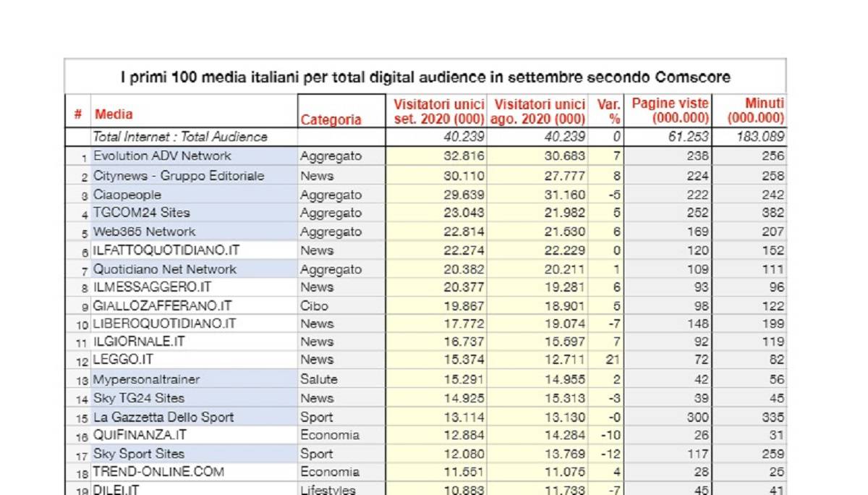
Task: Click the table title mentioning Comscore
Action: (x=425, y=77)
